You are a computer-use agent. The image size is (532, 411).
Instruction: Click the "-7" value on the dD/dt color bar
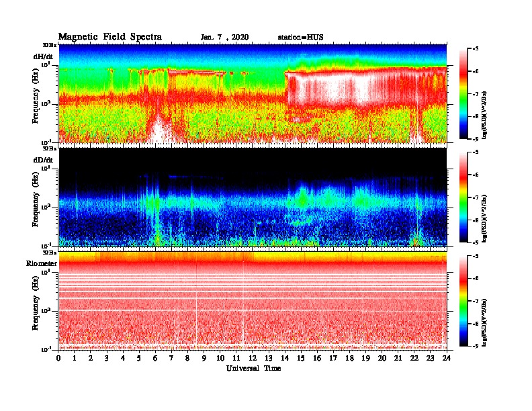(476, 197)
